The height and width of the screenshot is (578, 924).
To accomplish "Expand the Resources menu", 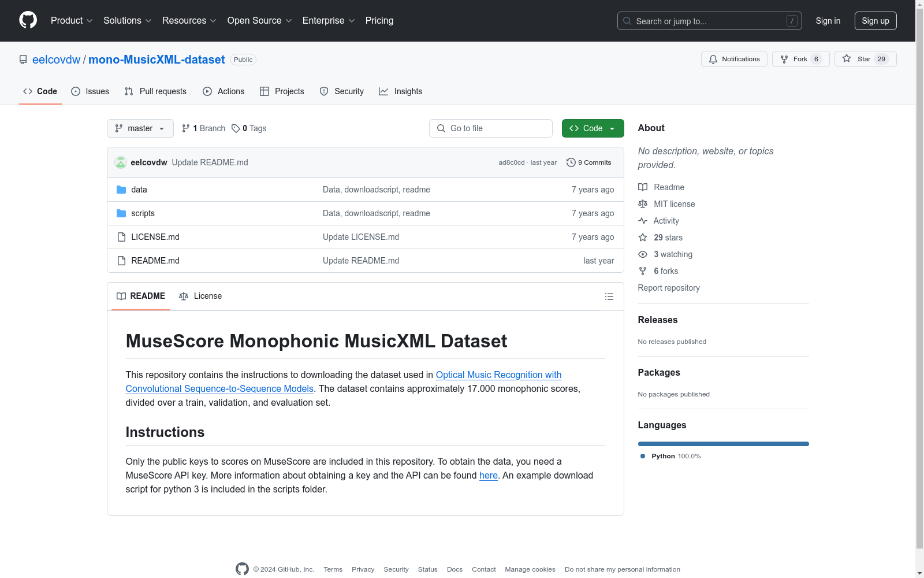I will [x=189, y=21].
